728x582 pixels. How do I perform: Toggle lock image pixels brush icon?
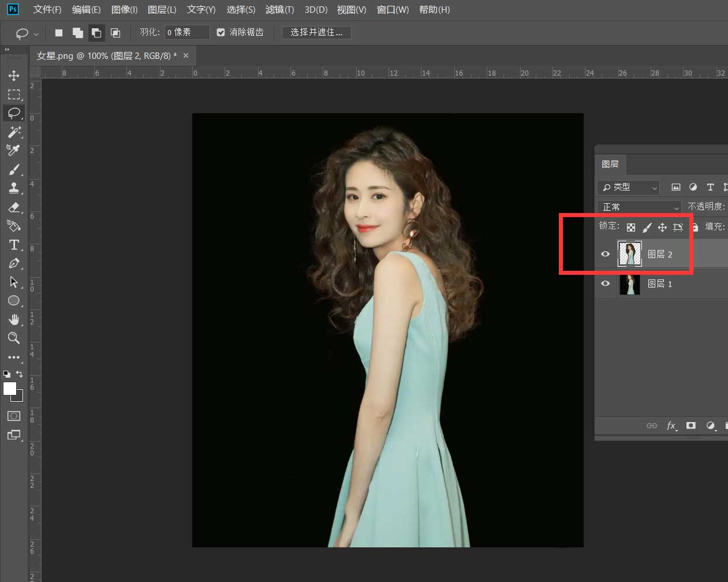(647, 227)
